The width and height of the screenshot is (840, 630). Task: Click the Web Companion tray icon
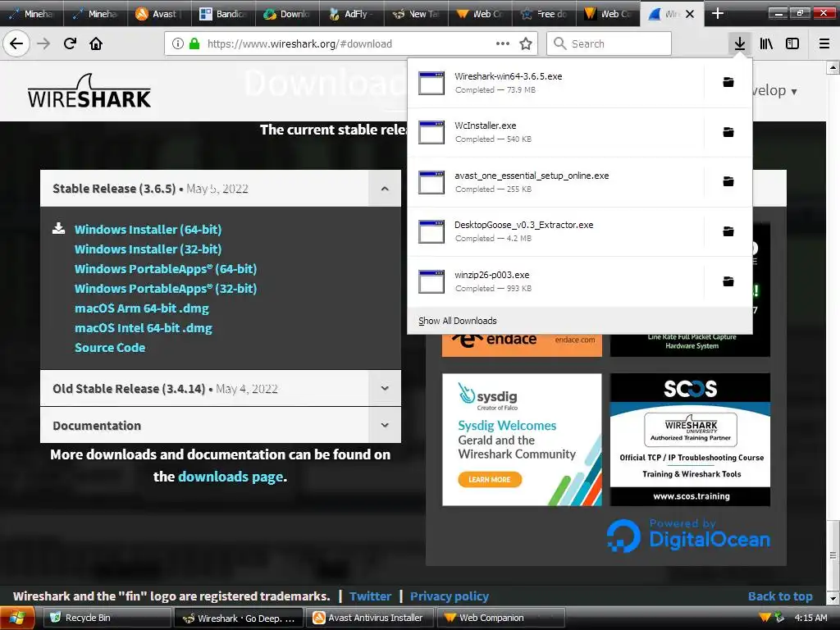tap(765, 618)
